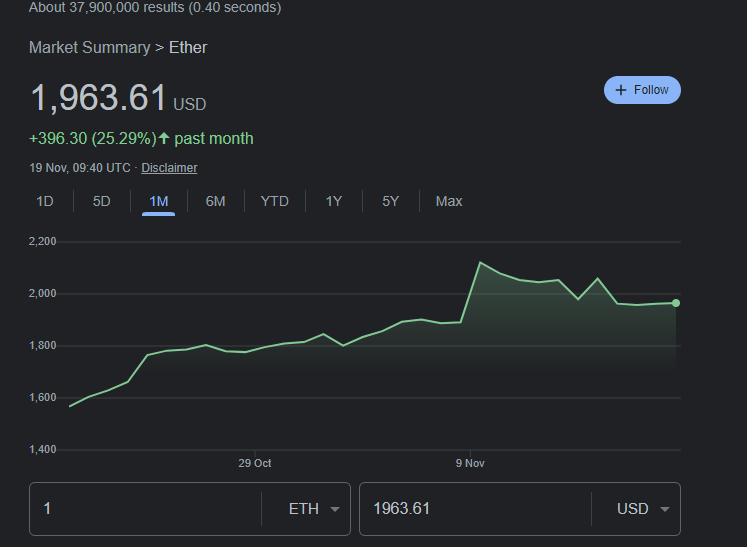747x547 pixels.
Task: Click the chart's highest peak near 9 Nov
Action: click(480, 263)
